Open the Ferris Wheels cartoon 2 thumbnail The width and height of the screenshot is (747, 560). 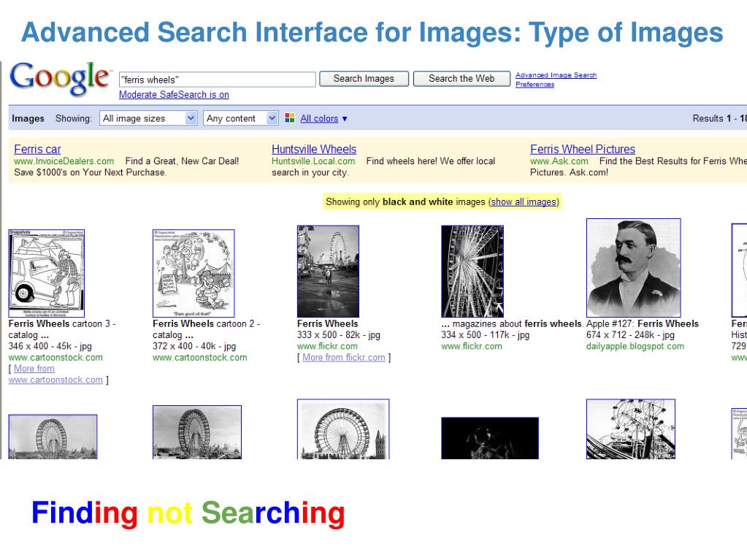point(194,273)
